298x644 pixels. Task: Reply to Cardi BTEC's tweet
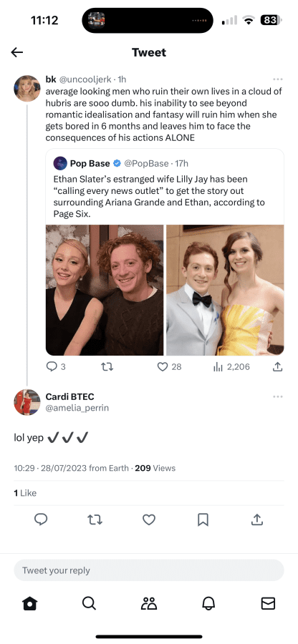(41, 520)
